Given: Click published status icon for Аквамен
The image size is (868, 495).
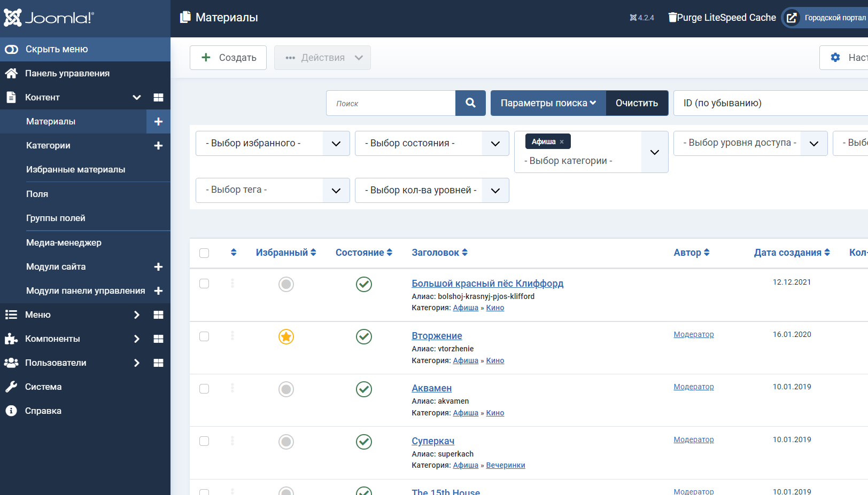Looking at the screenshot, I should click(x=364, y=389).
